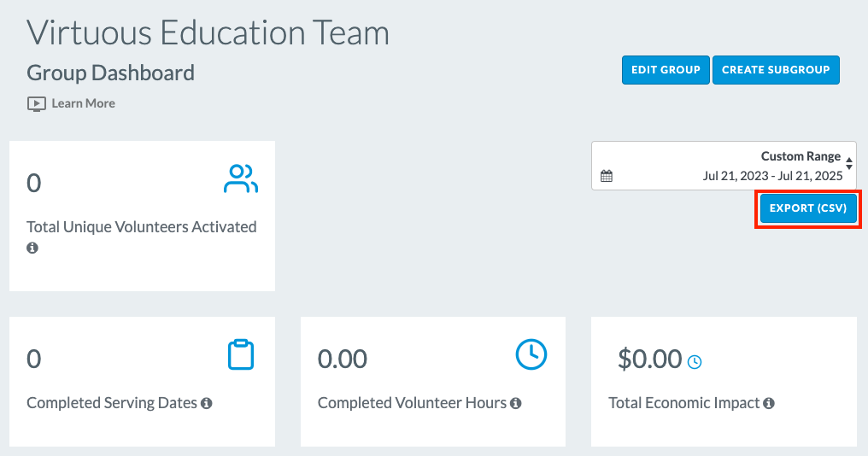Open the Learn More link
The height and width of the screenshot is (456, 868).
[x=83, y=103]
